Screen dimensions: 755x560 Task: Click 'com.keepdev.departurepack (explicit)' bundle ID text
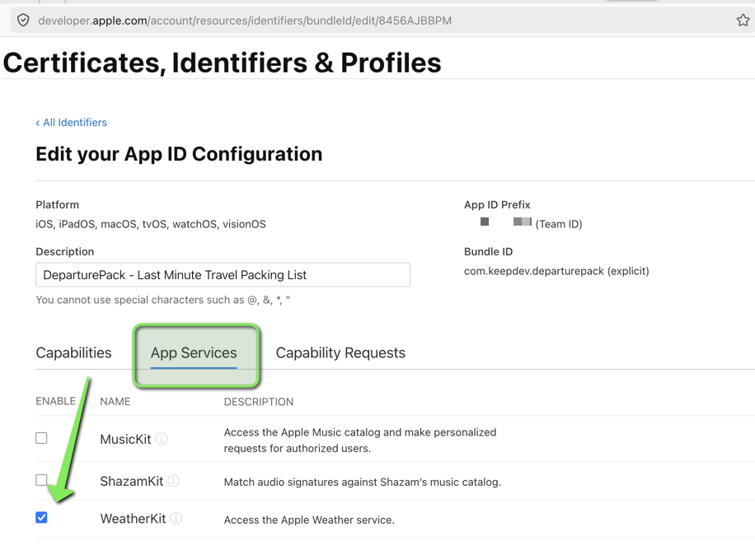(x=556, y=271)
